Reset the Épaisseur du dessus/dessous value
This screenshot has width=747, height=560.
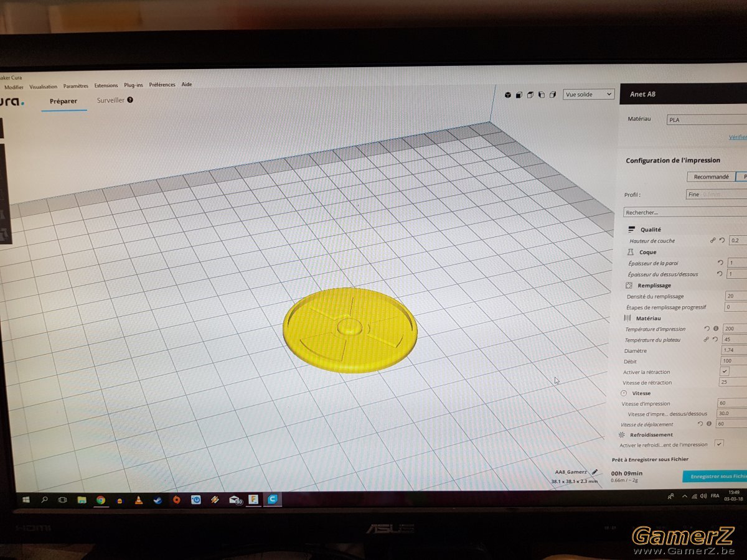coord(720,274)
